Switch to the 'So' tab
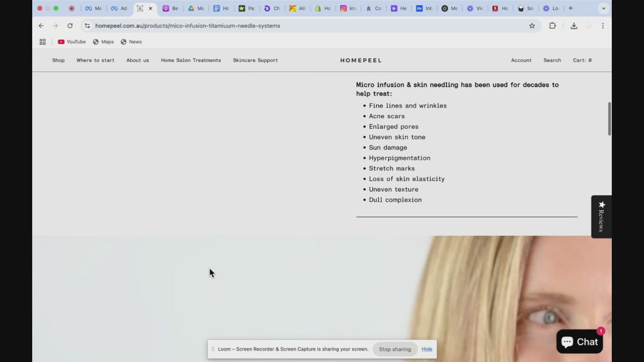Viewport: 644px width, 362px height. click(x=526, y=8)
